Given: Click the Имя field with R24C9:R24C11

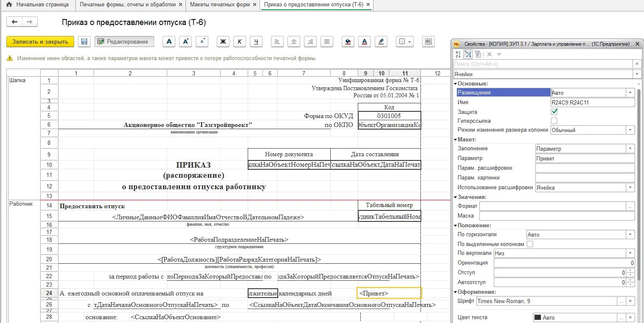Looking at the screenshot, I should (x=592, y=102).
